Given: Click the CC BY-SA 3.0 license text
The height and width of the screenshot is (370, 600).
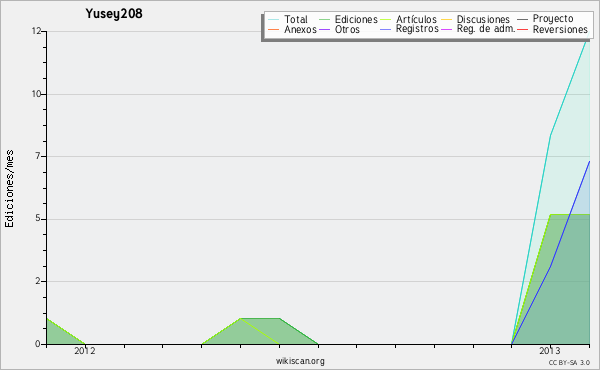Looking at the screenshot, I should (569, 362).
